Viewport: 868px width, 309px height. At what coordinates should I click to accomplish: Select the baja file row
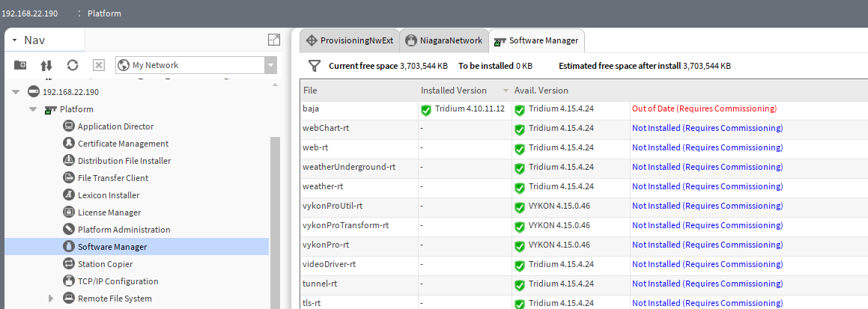click(x=584, y=109)
